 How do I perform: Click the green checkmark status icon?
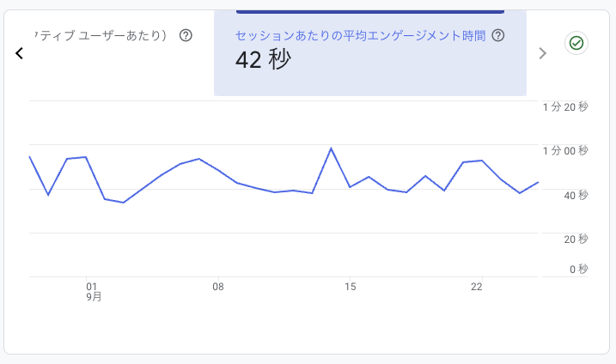pyautogui.click(x=576, y=43)
